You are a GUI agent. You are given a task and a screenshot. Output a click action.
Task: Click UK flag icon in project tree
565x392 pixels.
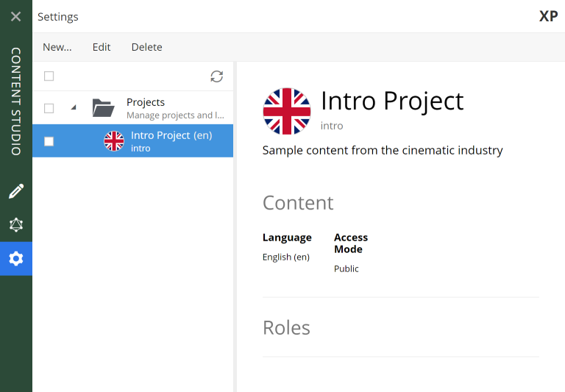tap(114, 141)
